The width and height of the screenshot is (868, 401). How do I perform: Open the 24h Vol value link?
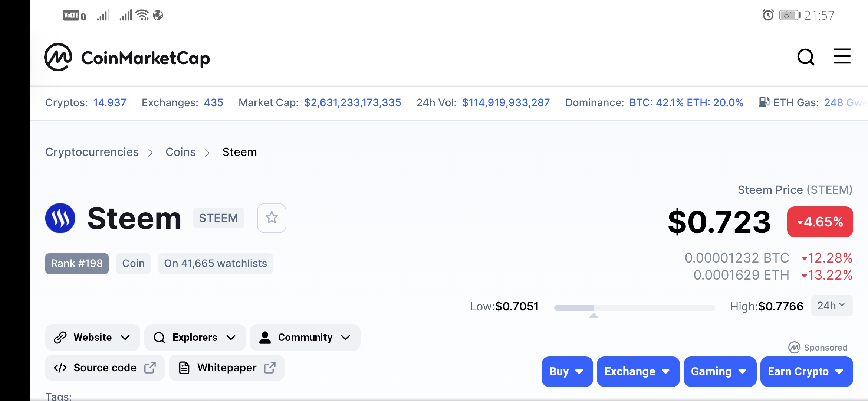click(x=506, y=102)
